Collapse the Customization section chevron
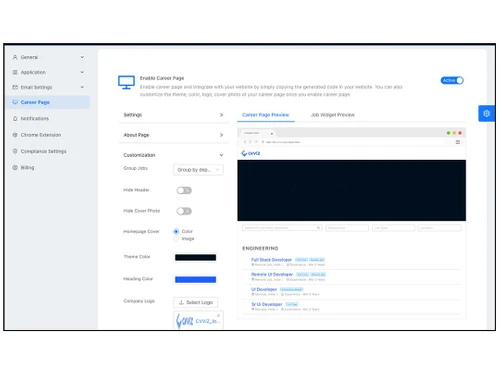The height and width of the screenshot is (375, 500). [221, 155]
